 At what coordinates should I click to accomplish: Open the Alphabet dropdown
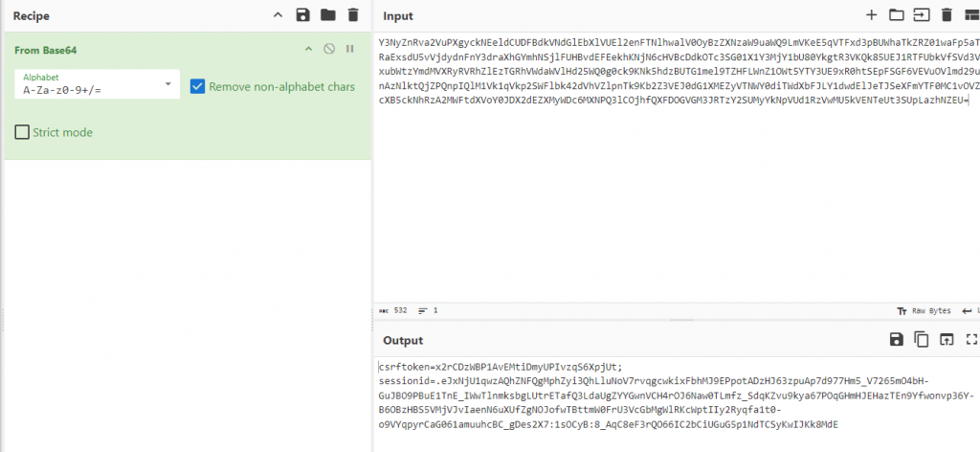[x=97, y=85]
